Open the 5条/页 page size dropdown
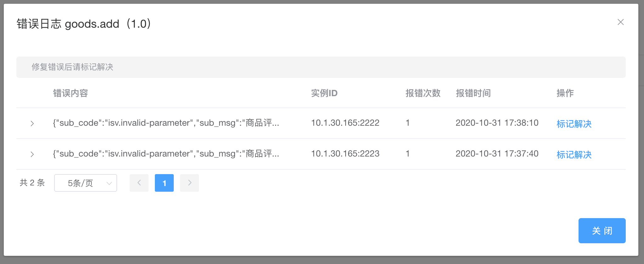The width and height of the screenshot is (644, 264). point(86,183)
